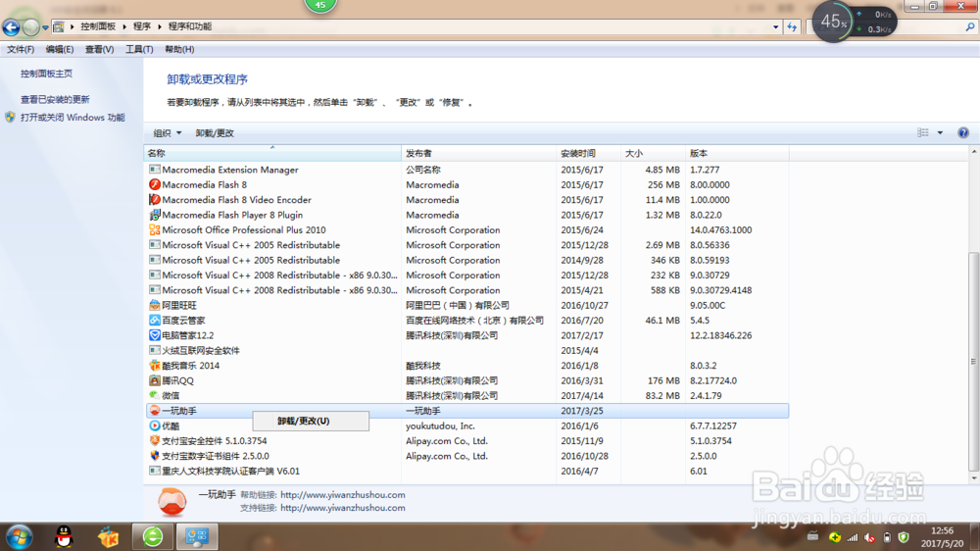Click the network signal tray icon
This screenshot has height=551, width=980.
[x=853, y=537]
